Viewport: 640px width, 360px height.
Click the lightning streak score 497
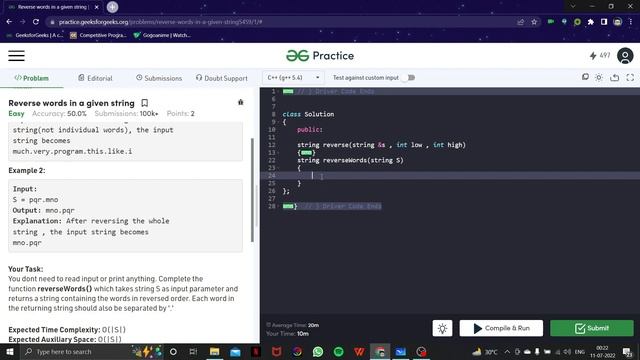(600, 56)
